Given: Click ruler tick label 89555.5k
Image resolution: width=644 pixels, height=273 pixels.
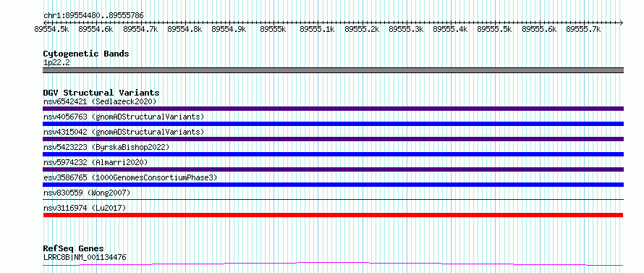Looking at the screenshot, I should pyautogui.click(x=495, y=29).
